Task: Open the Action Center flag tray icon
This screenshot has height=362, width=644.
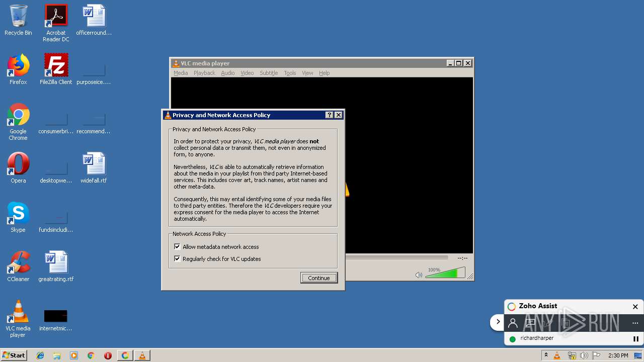Action: pyautogui.click(x=597, y=355)
